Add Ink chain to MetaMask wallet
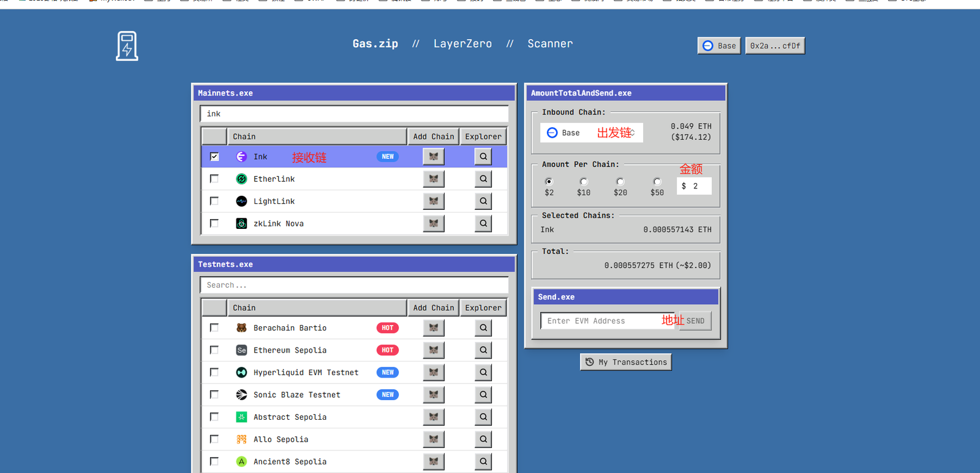The width and height of the screenshot is (980, 473). (434, 157)
